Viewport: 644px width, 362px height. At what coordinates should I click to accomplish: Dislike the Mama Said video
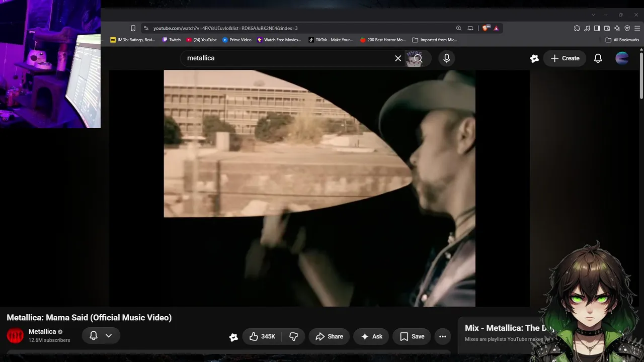pyautogui.click(x=293, y=336)
